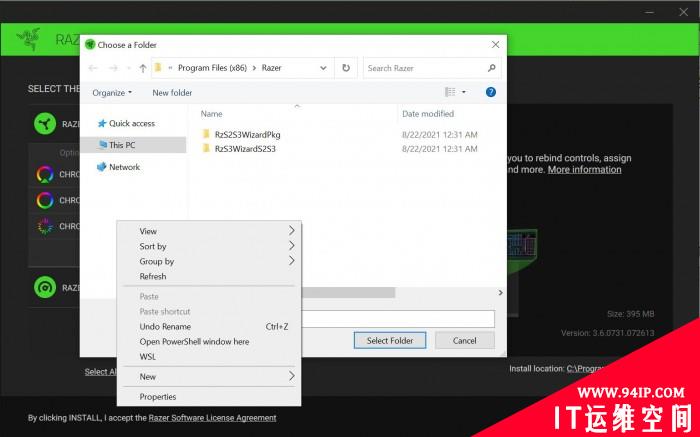Sort by the Name column header
The height and width of the screenshot is (437, 700).
point(211,114)
